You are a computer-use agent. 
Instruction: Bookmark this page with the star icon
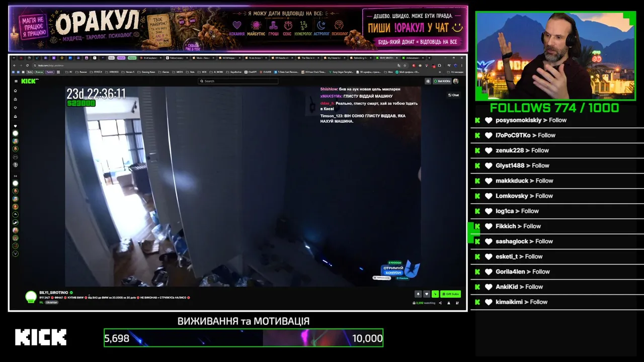pyautogui.click(x=405, y=65)
